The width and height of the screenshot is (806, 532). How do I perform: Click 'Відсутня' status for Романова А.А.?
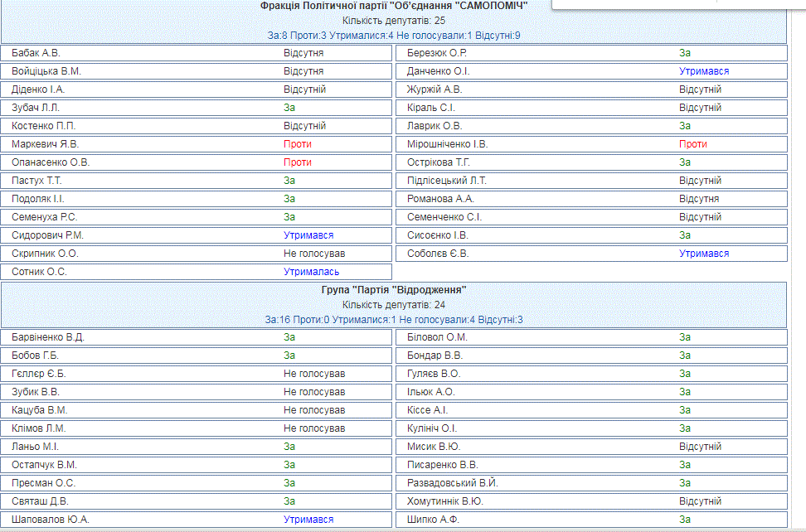pyautogui.click(x=699, y=199)
